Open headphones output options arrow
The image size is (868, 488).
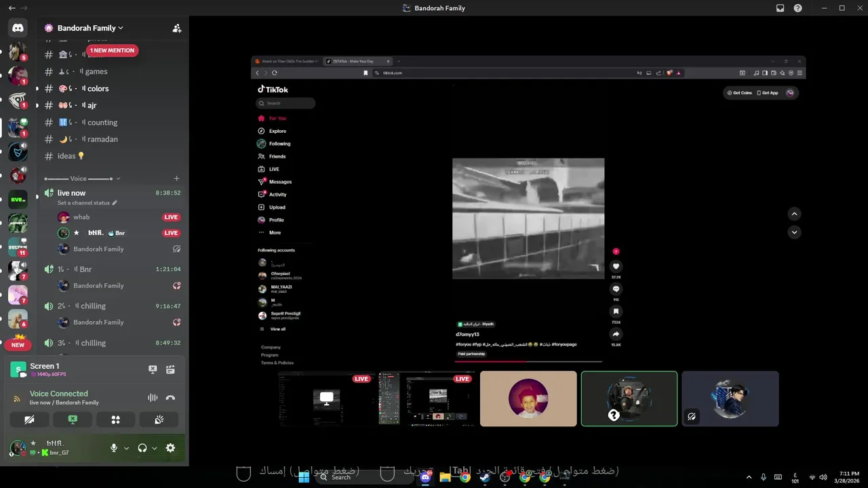(x=155, y=448)
